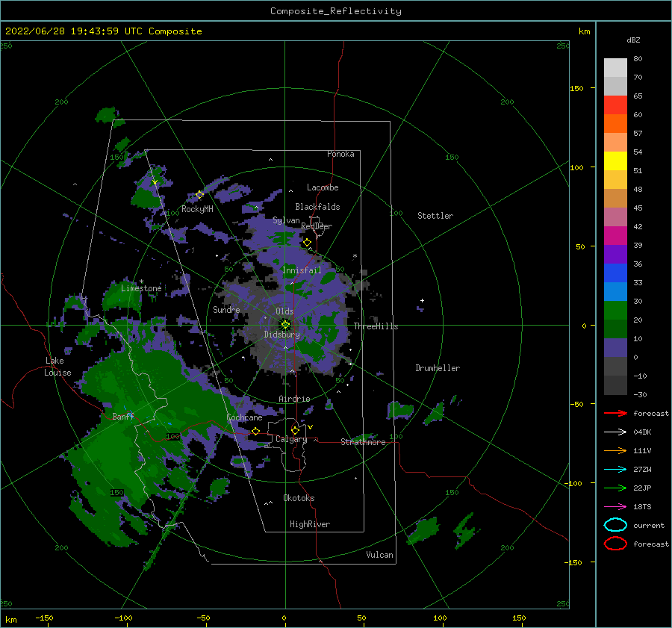Click the red forecast ellipse icon

tap(615, 544)
